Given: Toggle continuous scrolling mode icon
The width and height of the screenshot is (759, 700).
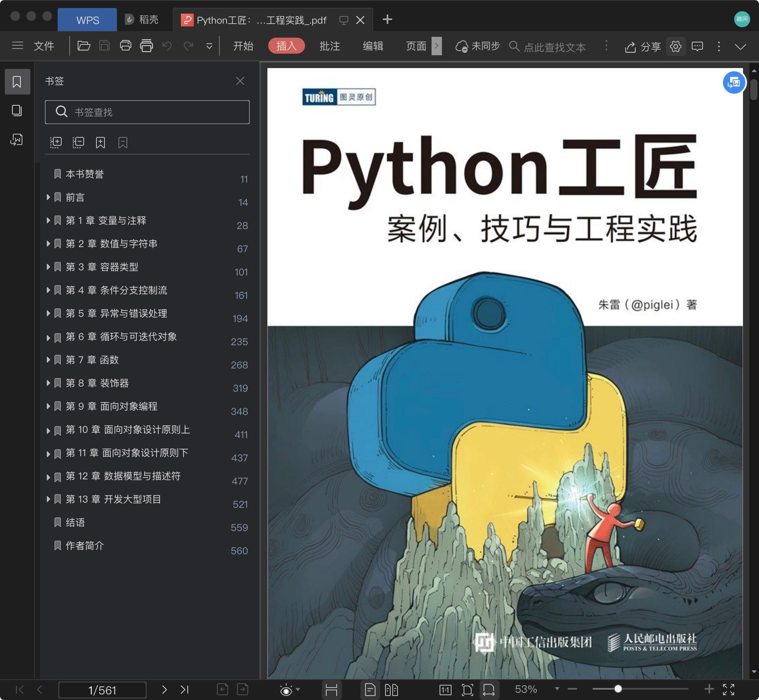Looking at the screenshot, I should [331, 690].
